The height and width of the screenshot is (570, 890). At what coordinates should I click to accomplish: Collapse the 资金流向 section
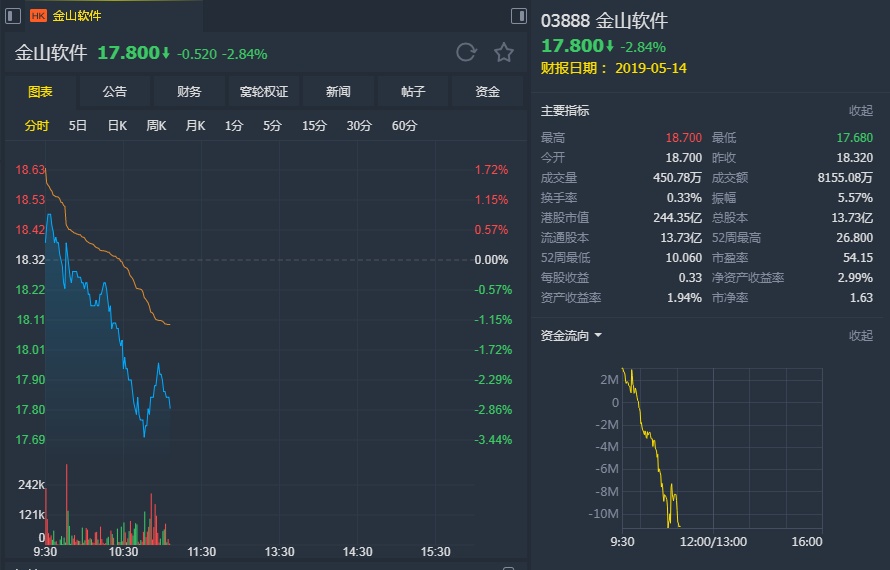pyautogui.click(x=860, y=336)
